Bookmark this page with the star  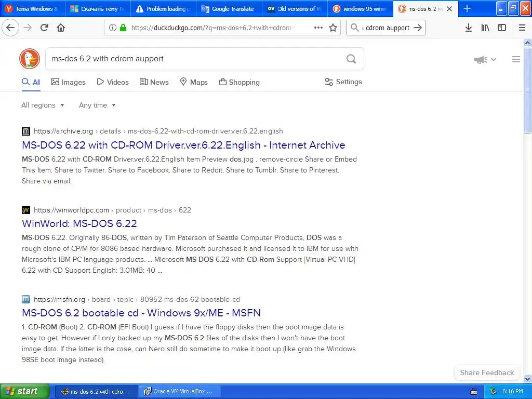click(333, 28)
